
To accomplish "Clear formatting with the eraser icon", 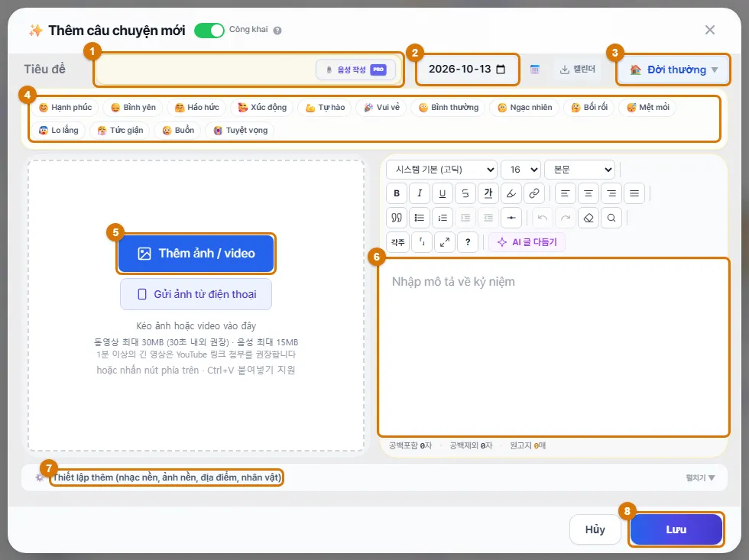I will pos(588,218).
